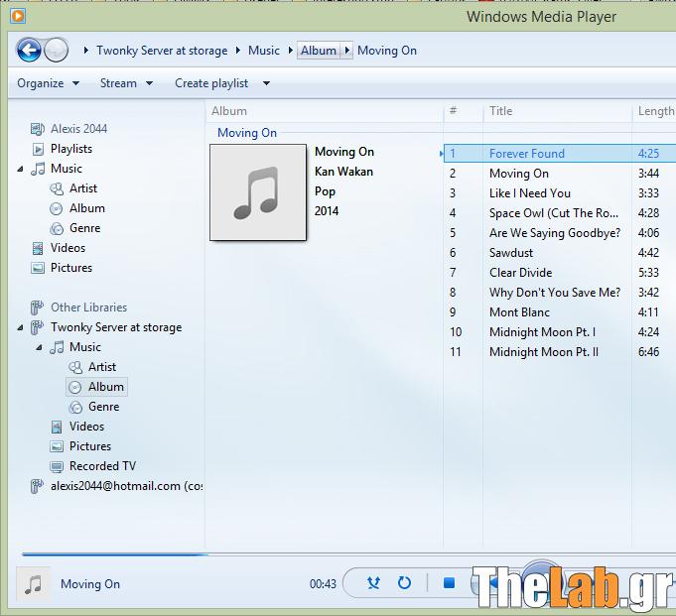The width and height of the screenshot is (676, 616).
Task: Click Moving On in the breadcrumb path
Action: [387, 51]
